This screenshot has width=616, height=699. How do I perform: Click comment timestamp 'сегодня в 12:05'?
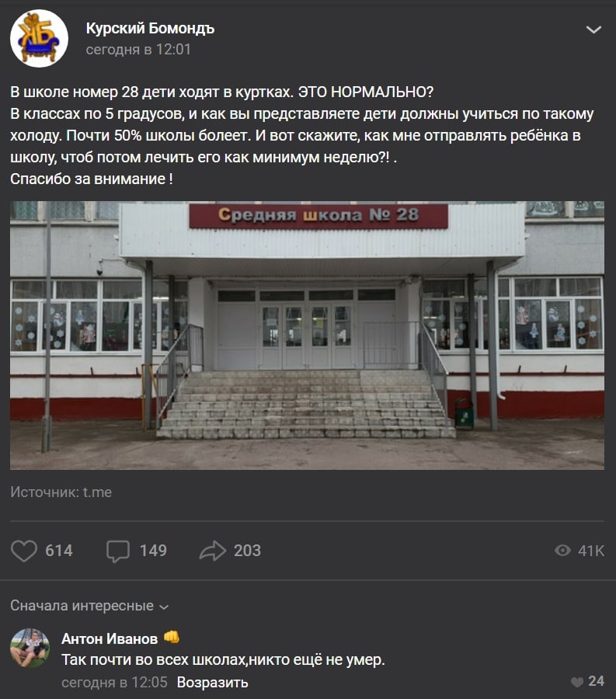(114, 683)
